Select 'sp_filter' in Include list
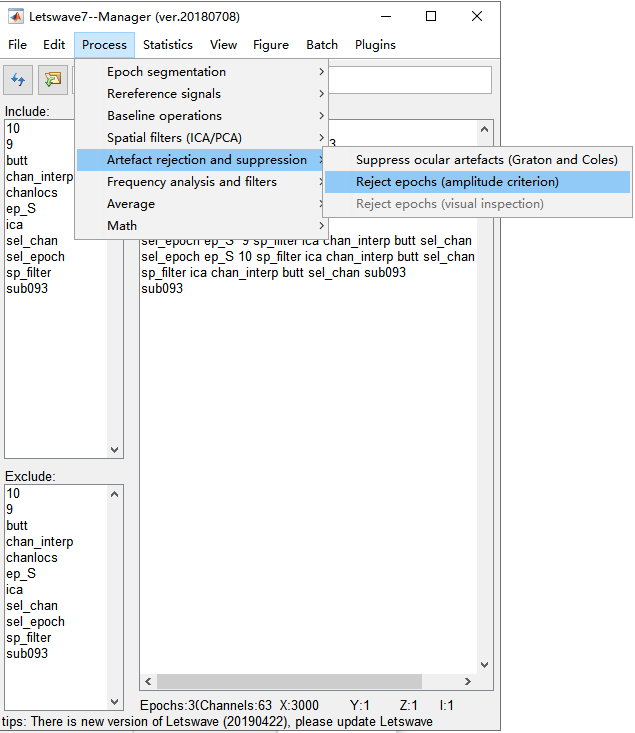This screenshot has width=635, height=733. [x=29, y=273]
